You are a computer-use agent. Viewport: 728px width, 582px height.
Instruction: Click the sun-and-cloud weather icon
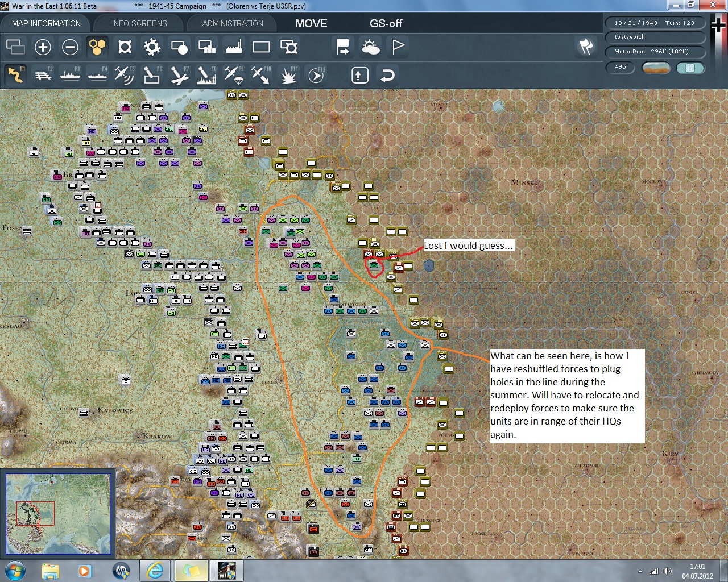[370, 47]
